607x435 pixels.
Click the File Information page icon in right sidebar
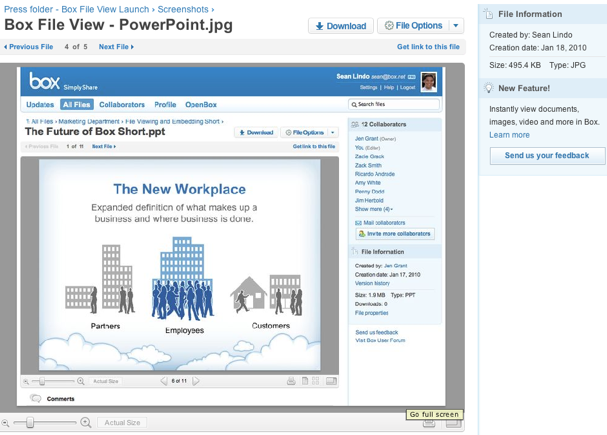pos(489,14)
